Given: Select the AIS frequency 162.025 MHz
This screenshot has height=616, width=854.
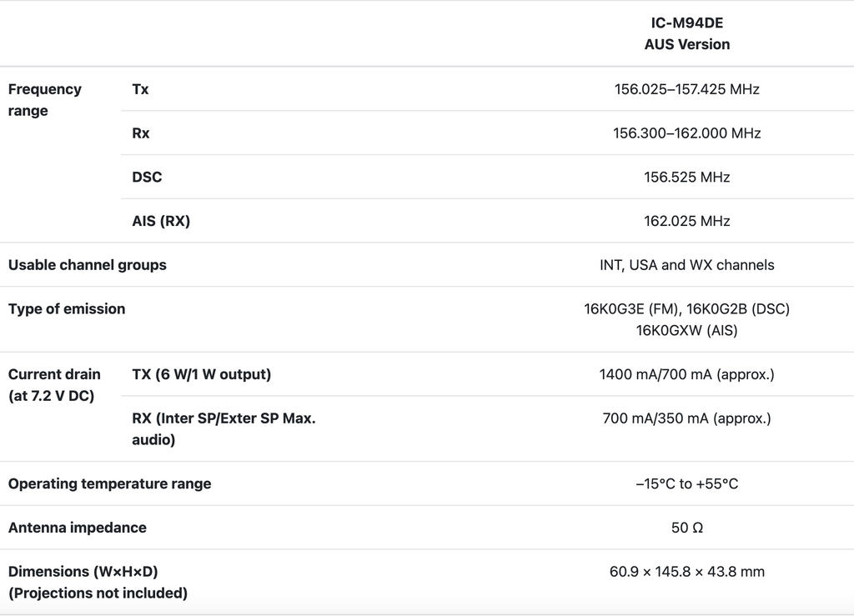Looking at the screenshot, I should (x=686, y=222).
